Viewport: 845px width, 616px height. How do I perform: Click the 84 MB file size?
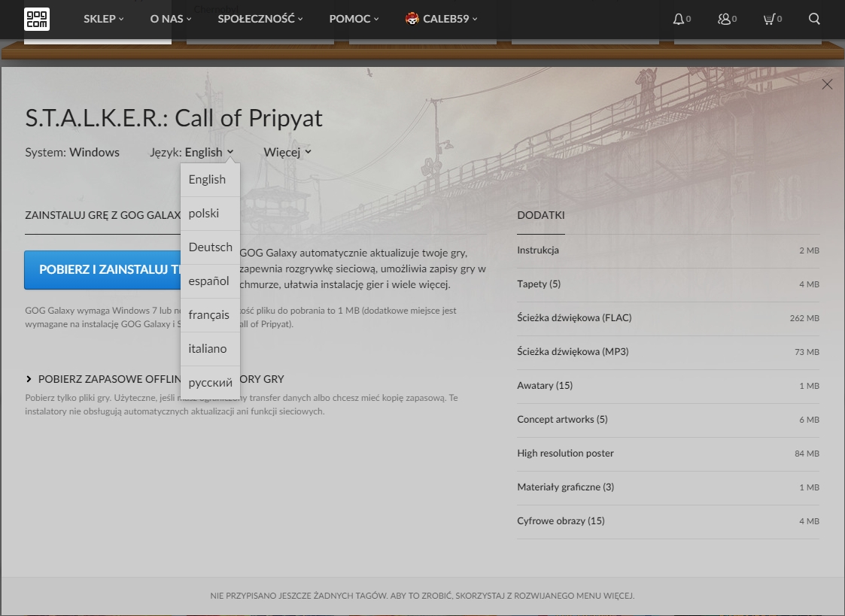click(x=807, y=454)
